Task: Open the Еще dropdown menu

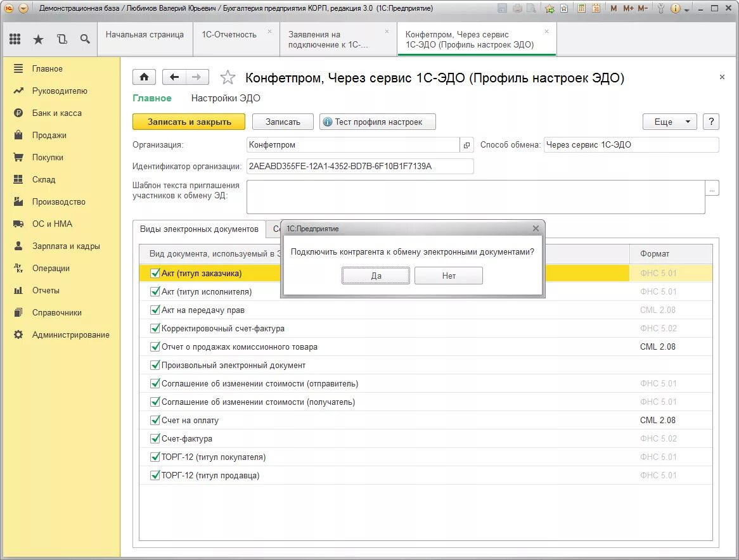Action: [669, 122]
